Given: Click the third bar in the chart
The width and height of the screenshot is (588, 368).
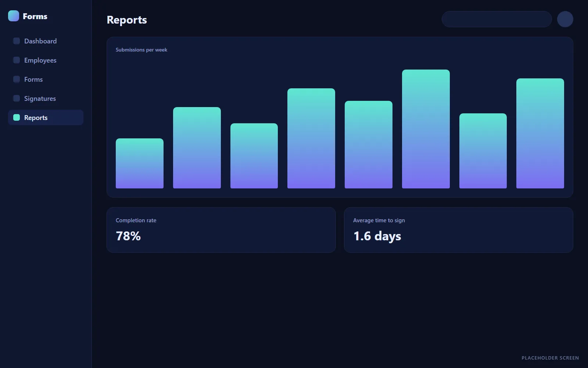Looking at the screenshot, I should point(254,156).
